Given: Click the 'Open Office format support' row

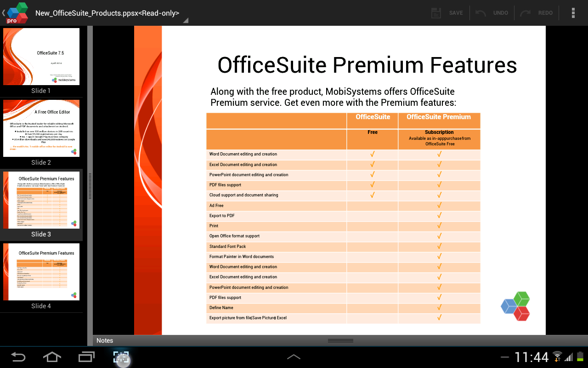Looking at the screenshot, I should [x=343, y=236].
